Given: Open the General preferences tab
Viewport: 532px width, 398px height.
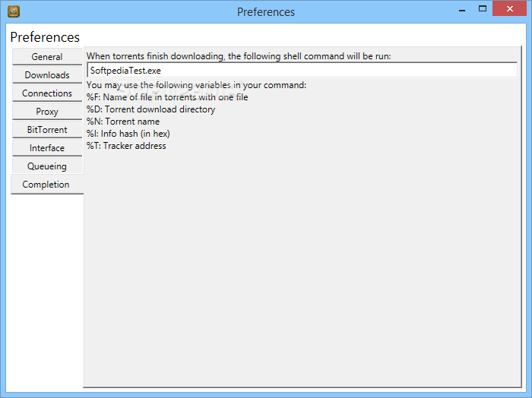Looking at the screenshot, I should tap(47, 57).
